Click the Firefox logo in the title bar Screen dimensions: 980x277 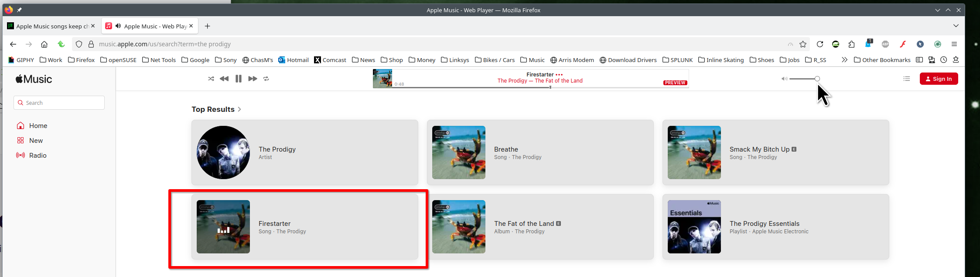click(x=9, y=10)
